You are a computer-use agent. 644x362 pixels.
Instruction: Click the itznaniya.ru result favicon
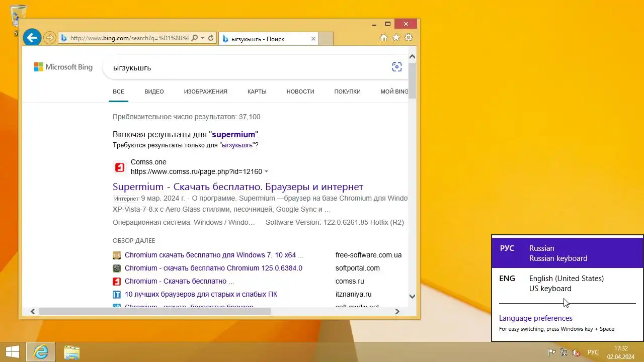(117, 294)
